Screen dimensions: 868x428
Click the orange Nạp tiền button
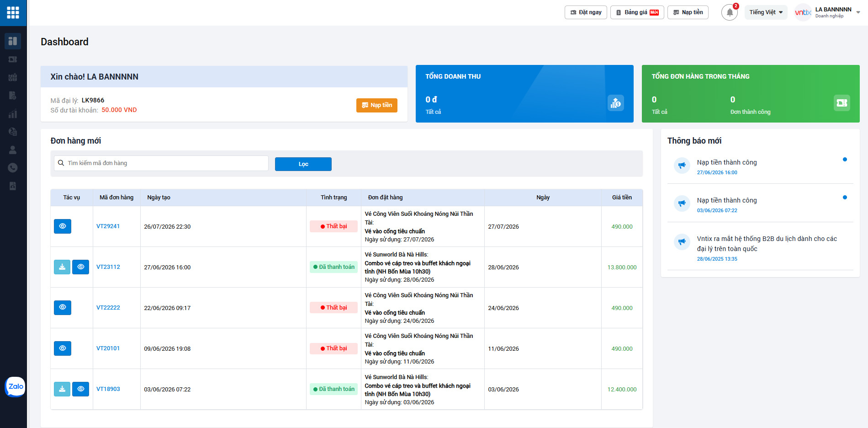[x=377, y=105]
